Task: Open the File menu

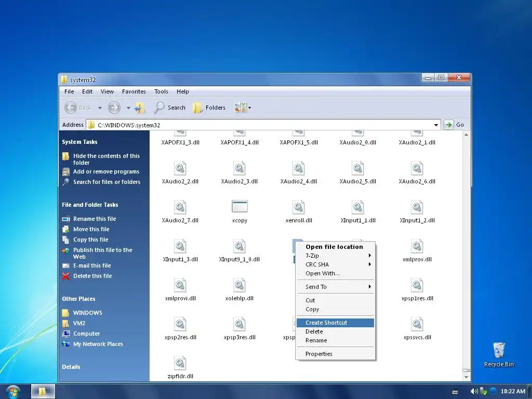Action: [x=69, y=91]
